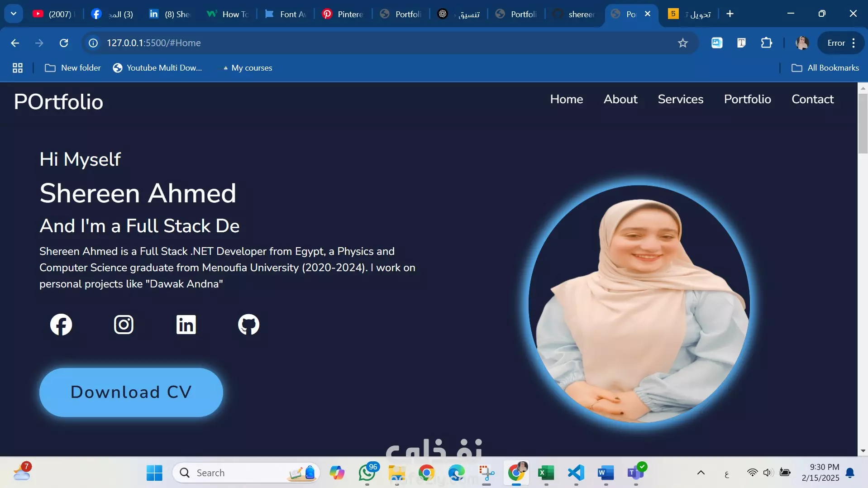Open Word from the taskbar
The height and width of the screenshot is (488, 868).
point(606,473)
